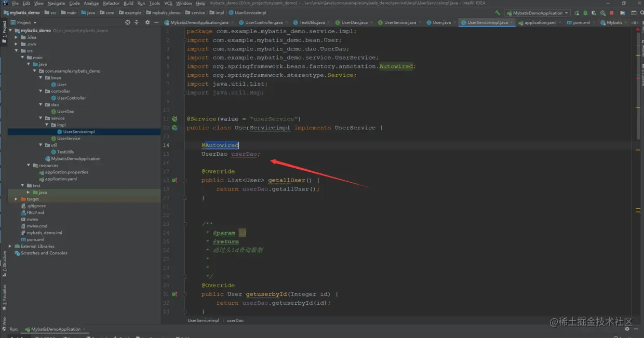Open the MybatisDemoApplication run configuration dropdown

coord(537,13)
